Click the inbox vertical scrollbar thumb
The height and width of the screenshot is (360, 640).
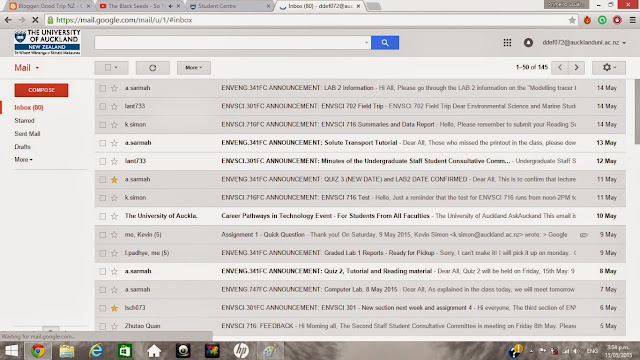click(x=637, y=111)
